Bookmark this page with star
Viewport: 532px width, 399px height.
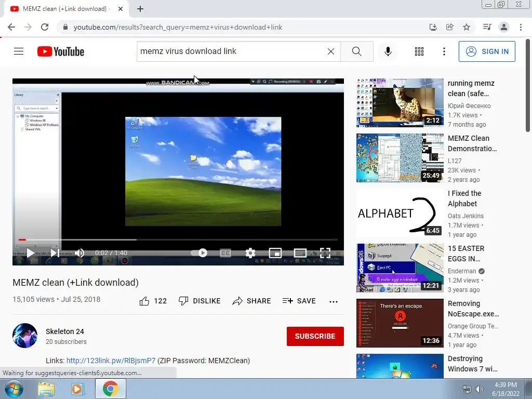467,27
